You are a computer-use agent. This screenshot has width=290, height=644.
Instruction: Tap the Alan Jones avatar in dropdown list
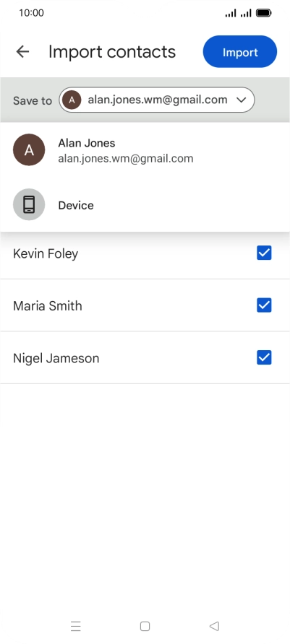[29, 150]
